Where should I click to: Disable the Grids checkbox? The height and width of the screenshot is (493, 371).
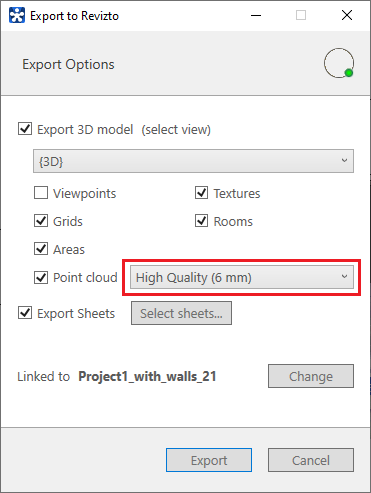tap(41, 221)
